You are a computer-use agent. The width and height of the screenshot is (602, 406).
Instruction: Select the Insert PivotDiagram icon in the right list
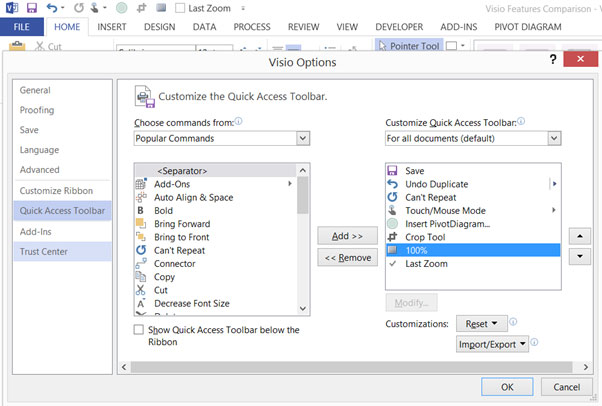coord(392,224)
